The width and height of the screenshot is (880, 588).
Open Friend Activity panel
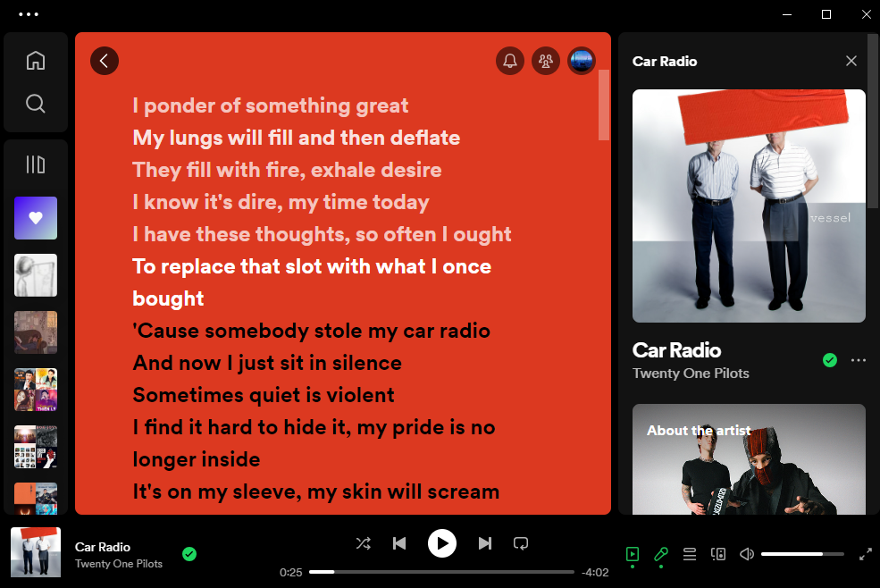point(546,61)
